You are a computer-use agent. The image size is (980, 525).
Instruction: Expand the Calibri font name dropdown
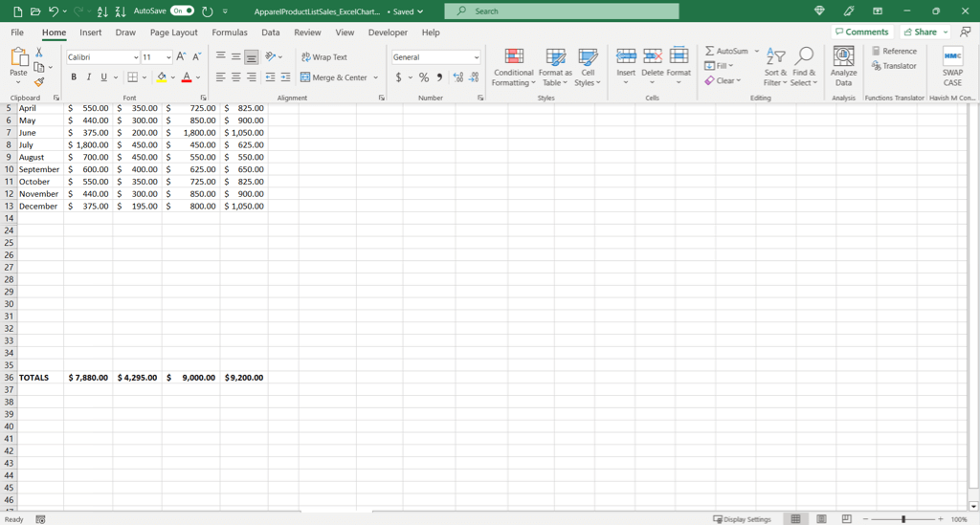pyautogui.click(x=135, y=57)
